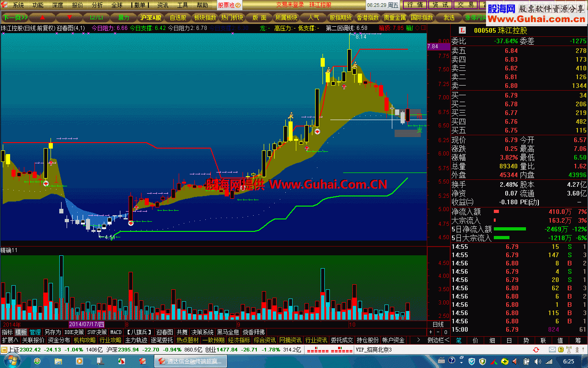Open the 帐户资金 tab

pyautogui.click(x=393, y=340)
